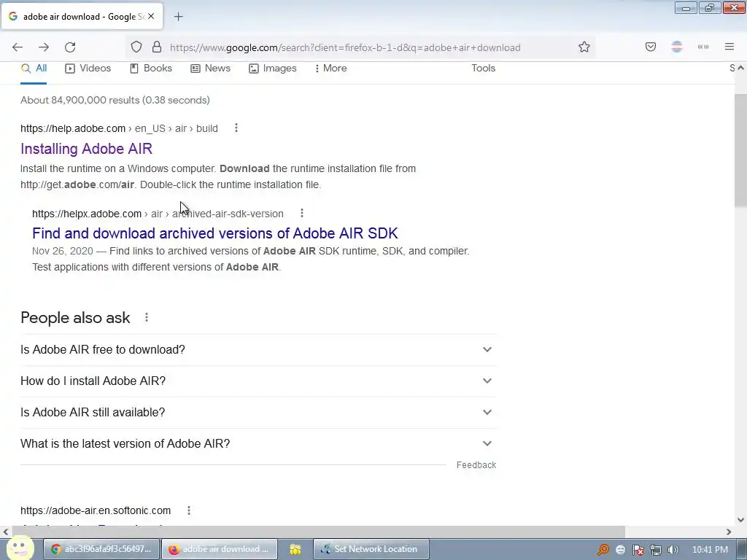This screenshot has height=560, width=747.
Task: Open archived versions of Adobe AIR SDK link
Action: coord(215,233)
